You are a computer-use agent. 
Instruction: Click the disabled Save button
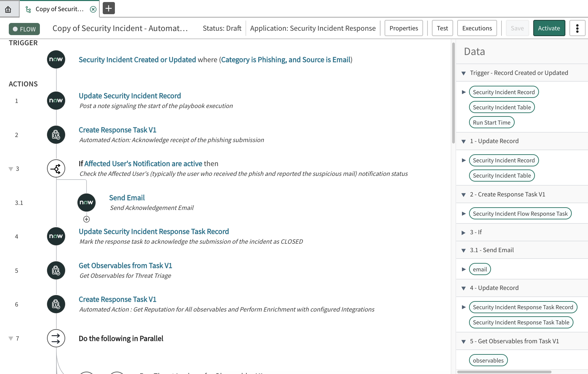[517, 28]
